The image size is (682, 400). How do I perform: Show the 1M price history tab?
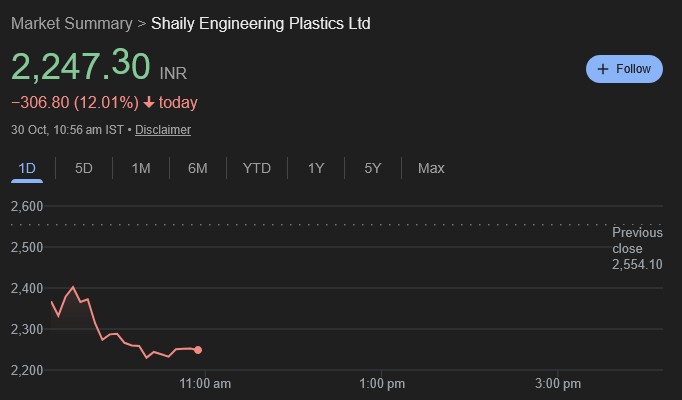click(141, 168)
